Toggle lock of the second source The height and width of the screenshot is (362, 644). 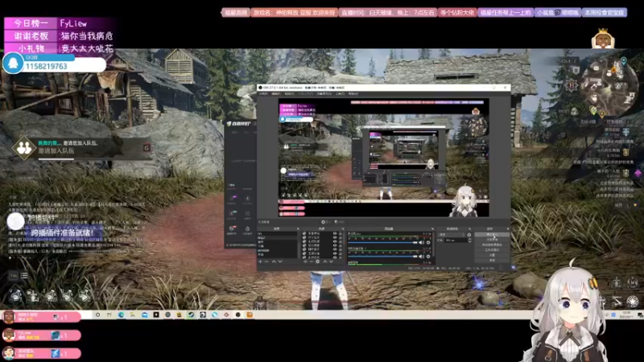pyautogui.click(x=341, y=237)
